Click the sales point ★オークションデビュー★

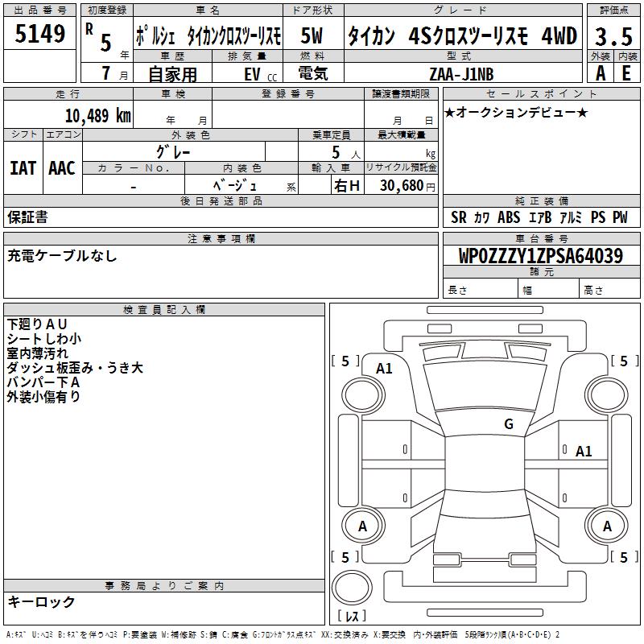pyautogui.click(x=516, y=112)
